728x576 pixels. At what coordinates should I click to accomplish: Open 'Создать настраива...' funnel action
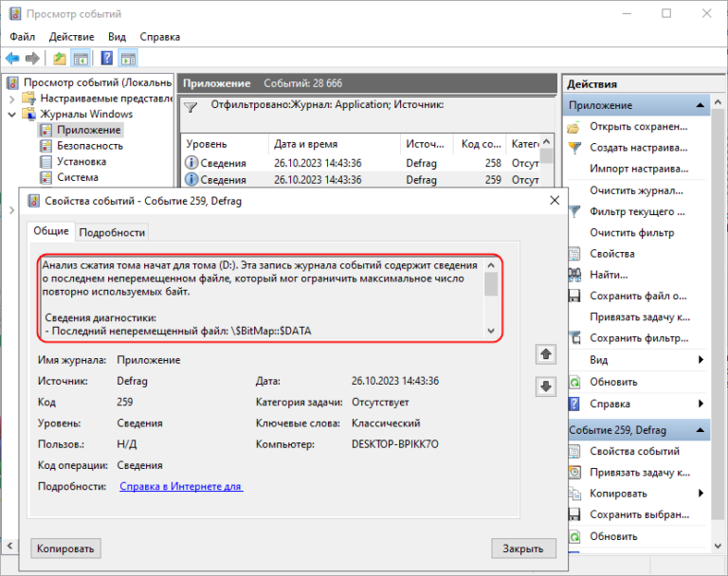click(638, 148)
